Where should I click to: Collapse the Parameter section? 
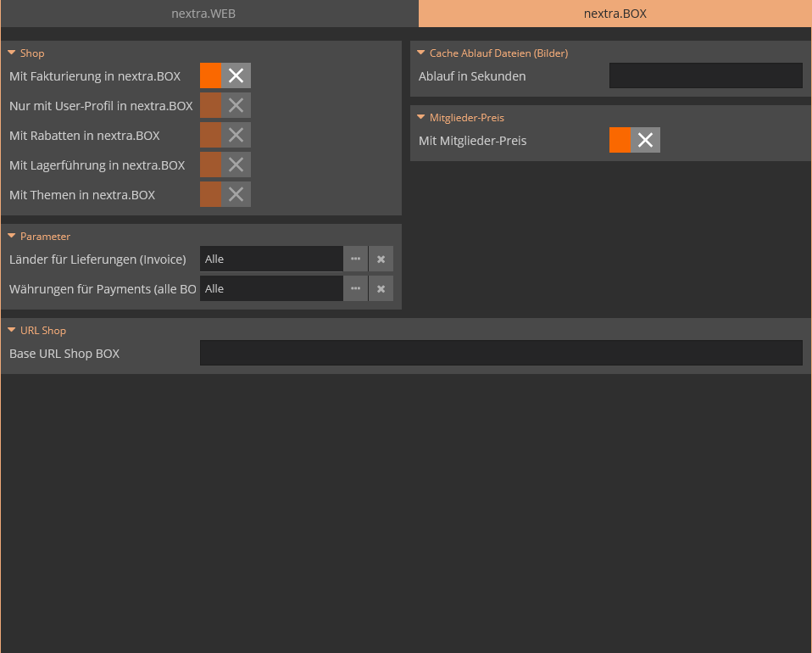(x=38, y=237)
